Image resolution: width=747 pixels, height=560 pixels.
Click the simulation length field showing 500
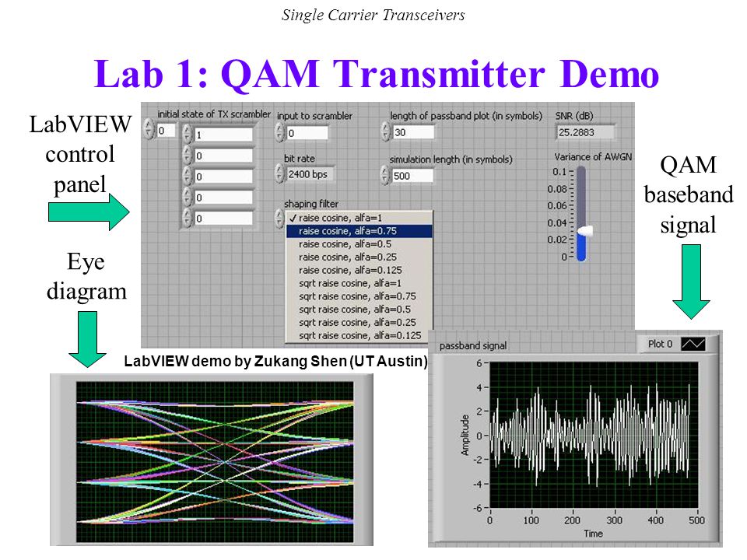(x=412, y=176)
